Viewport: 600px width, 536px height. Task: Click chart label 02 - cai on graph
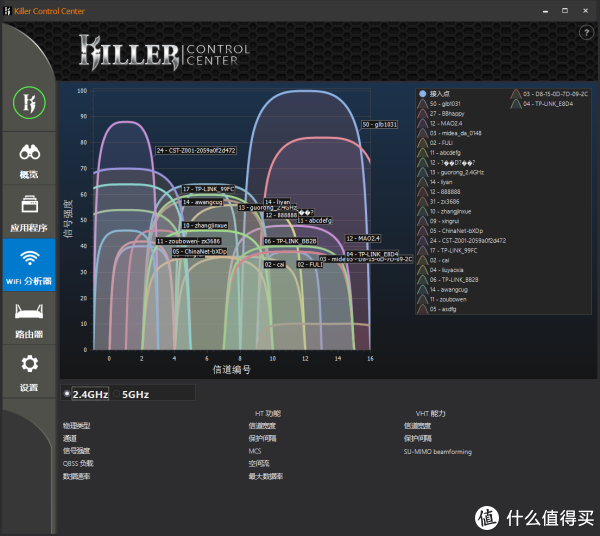coord(274,264)
